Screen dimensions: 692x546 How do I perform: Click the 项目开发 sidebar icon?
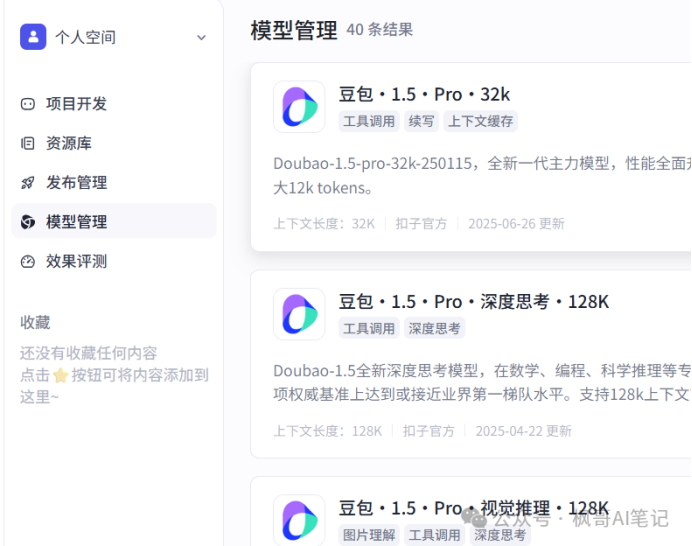coord(28,104)
